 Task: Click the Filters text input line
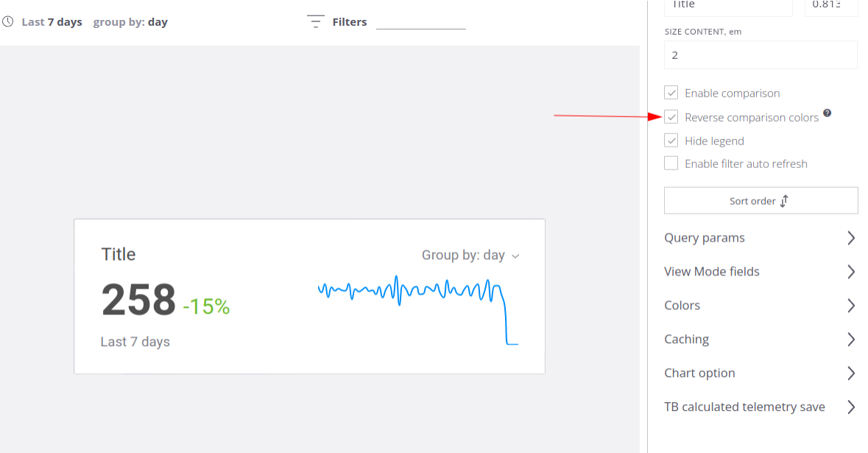[x=420, y=23]
